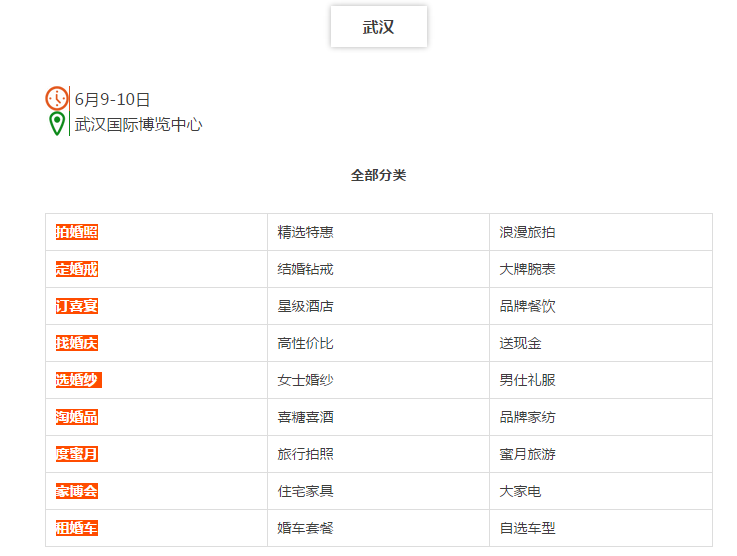This screenshot has width=737, height=556.
Task: Click the green location pin icon
Action: (x=57, y=124)
